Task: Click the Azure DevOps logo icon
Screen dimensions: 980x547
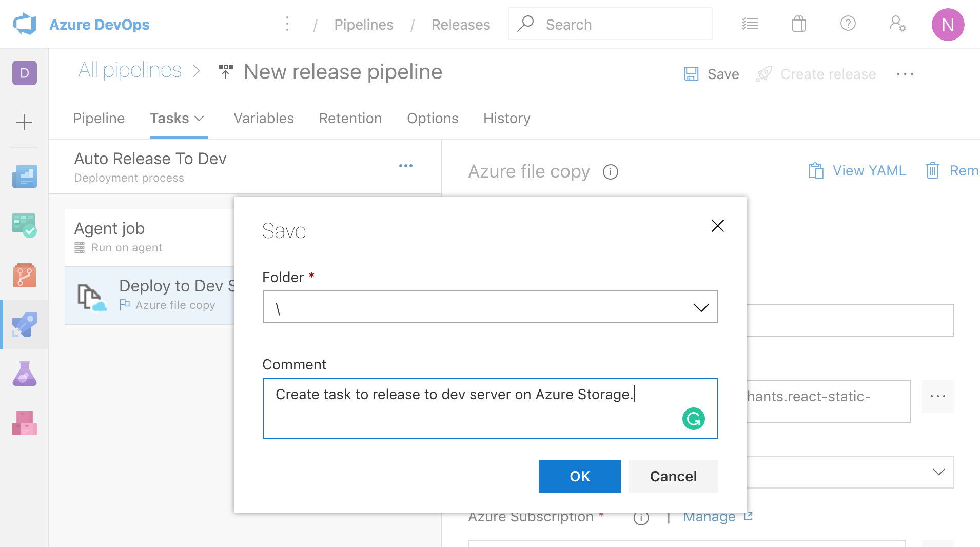Action: click(25, 24)
